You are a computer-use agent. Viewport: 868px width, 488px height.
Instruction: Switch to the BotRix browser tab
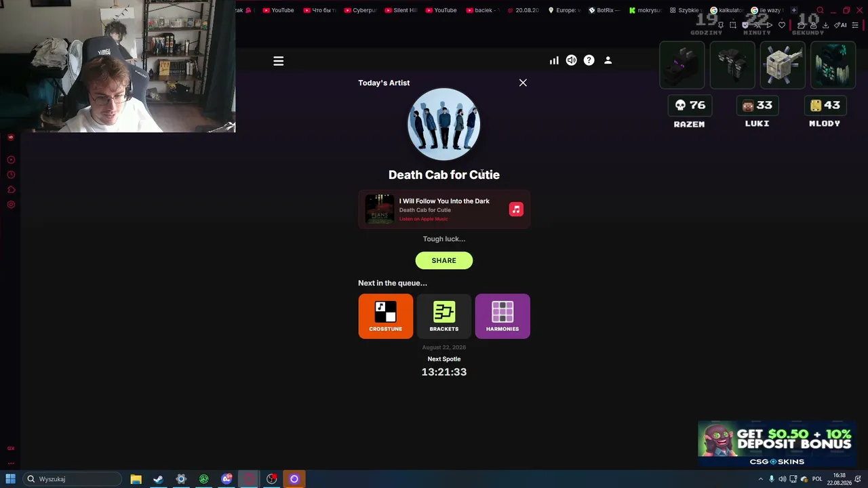(x=604, y=10)
